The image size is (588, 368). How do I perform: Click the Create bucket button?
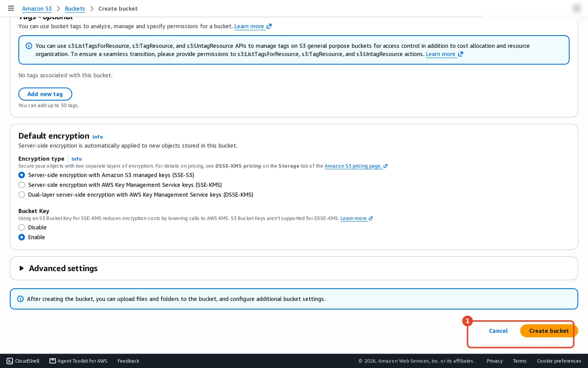tap(549, 331)
